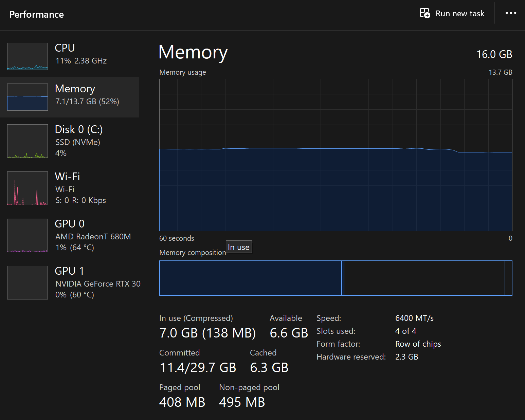
Task: Click the 4 of 4 slots used value
Action: (x=405, y=331)
